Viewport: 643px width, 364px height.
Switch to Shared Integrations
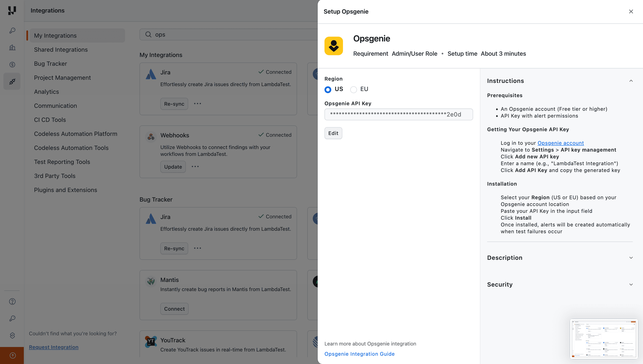(x=61, y=50)
